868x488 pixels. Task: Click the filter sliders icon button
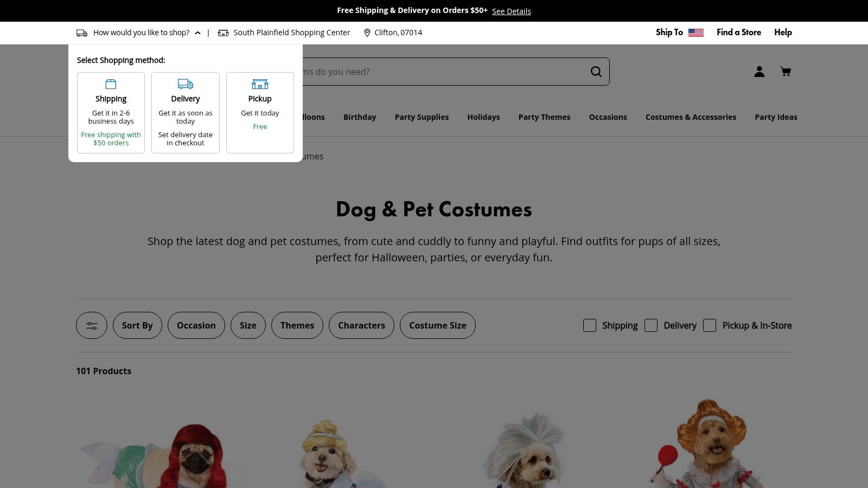click(92, 325)
